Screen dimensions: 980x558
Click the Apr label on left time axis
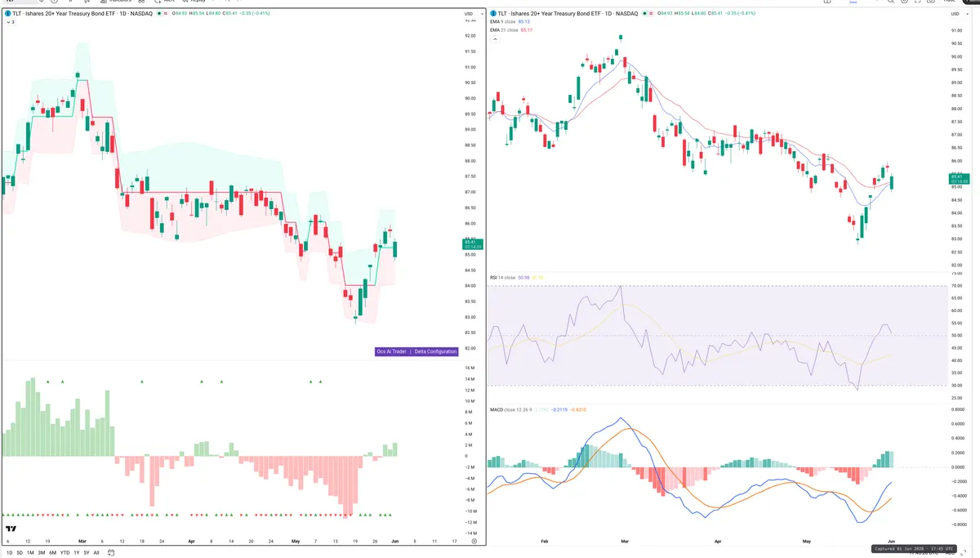[x=192, y=541]
